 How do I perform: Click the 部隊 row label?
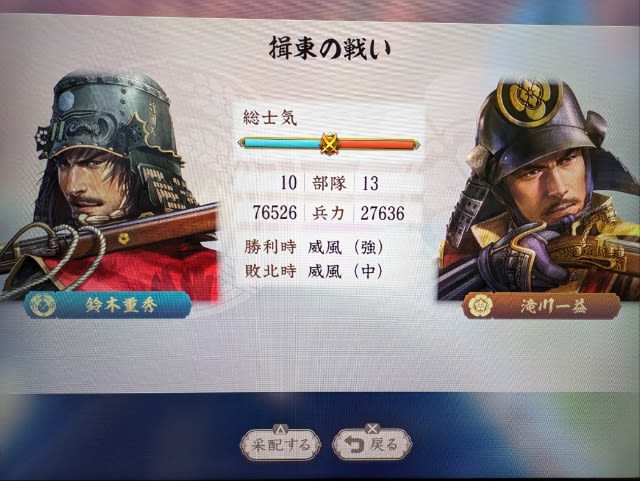pyautogui.click(x=329, y=183)
